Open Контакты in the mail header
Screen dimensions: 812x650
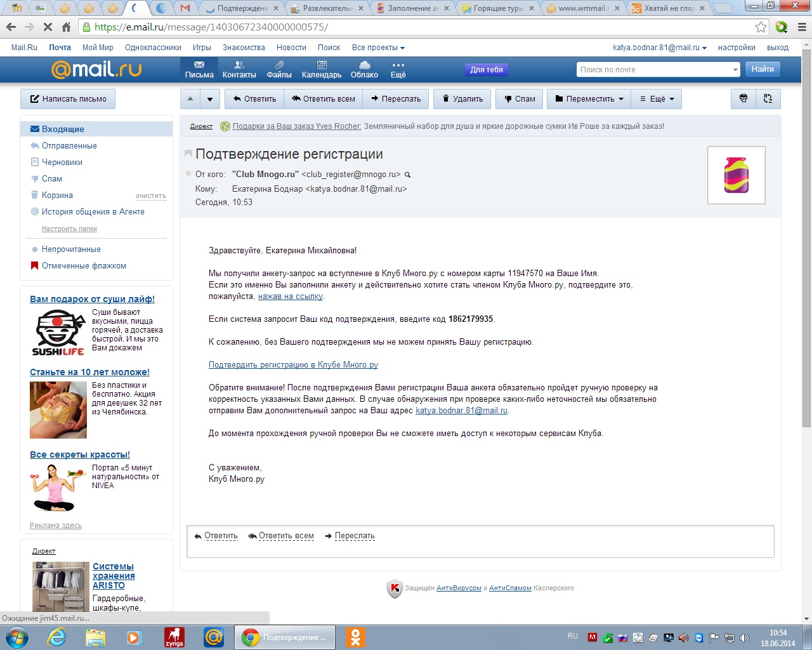click(239, 70)
